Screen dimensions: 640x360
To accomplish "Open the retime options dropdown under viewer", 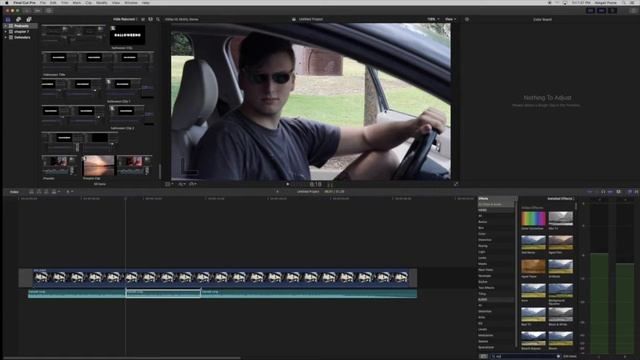I will point(193,184).
